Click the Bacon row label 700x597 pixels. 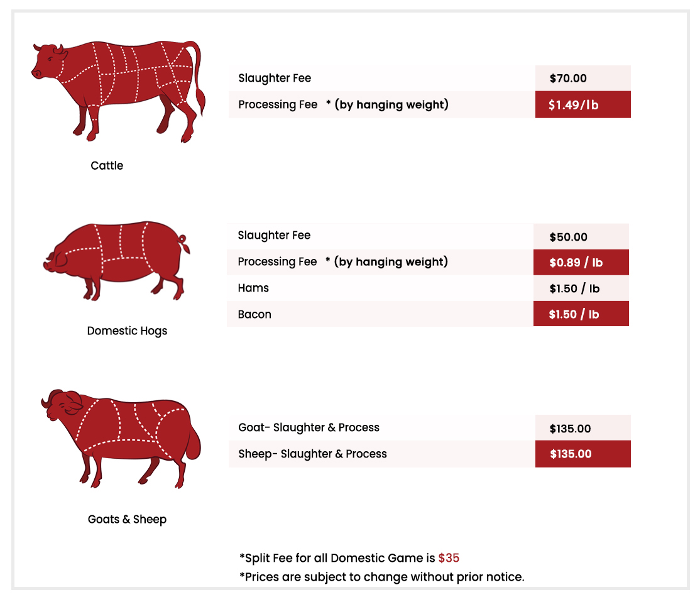(x=254, y=314)
